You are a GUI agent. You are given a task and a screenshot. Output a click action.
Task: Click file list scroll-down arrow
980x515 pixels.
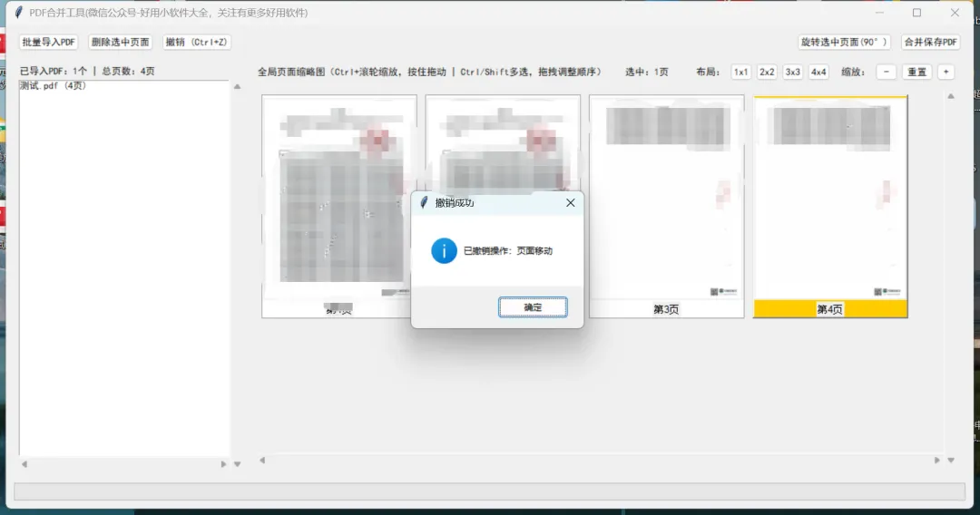pos(238,464)
